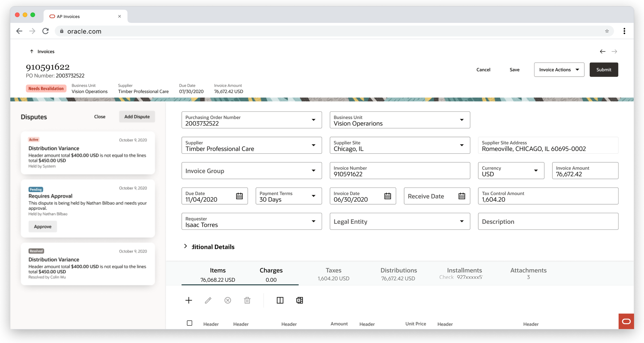This screenshot has height=343, width=644.
Task: Switch to the Distributions tab
Action: 399,274
